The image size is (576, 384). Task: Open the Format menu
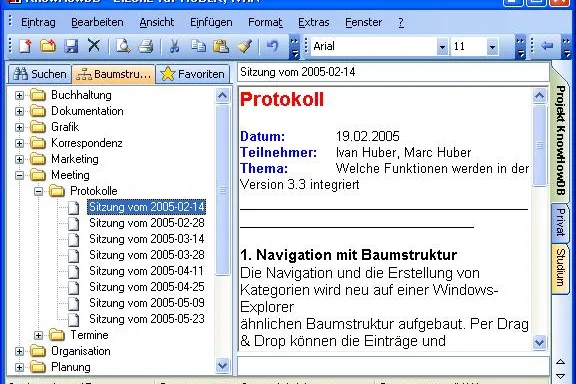(265, 22)
